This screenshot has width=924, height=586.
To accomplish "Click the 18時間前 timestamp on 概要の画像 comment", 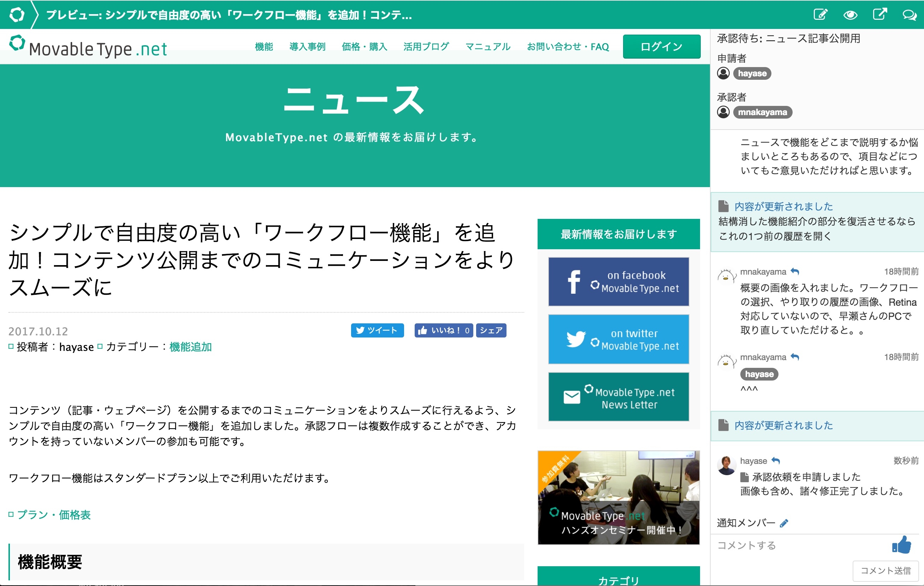I will [901, 271].
